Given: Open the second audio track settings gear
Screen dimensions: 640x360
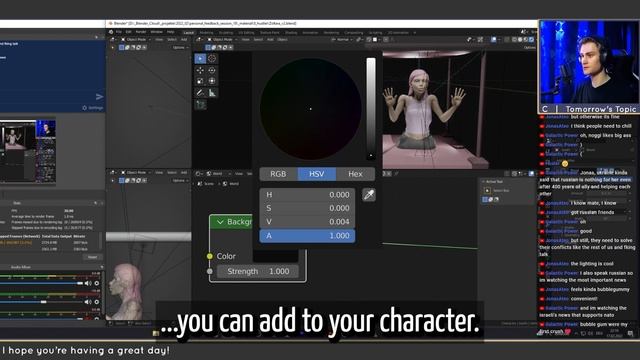Looking at the screenshot, I should [97, 302].
